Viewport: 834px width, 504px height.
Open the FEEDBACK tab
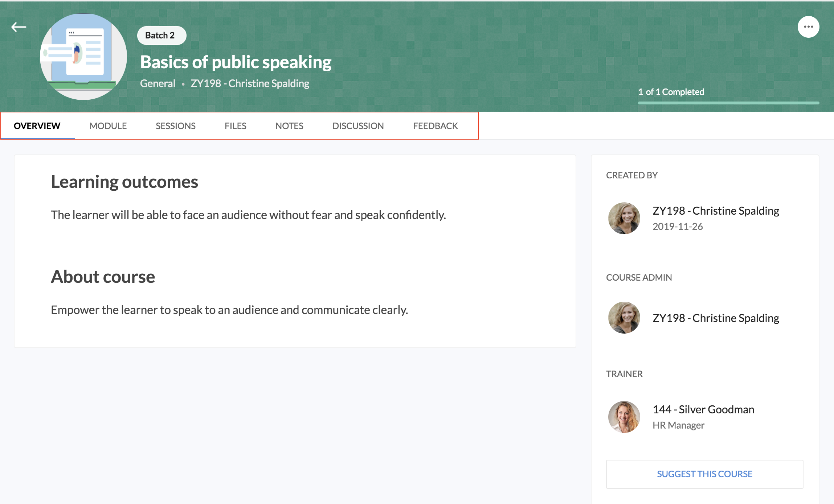click(x=436, y=126)
